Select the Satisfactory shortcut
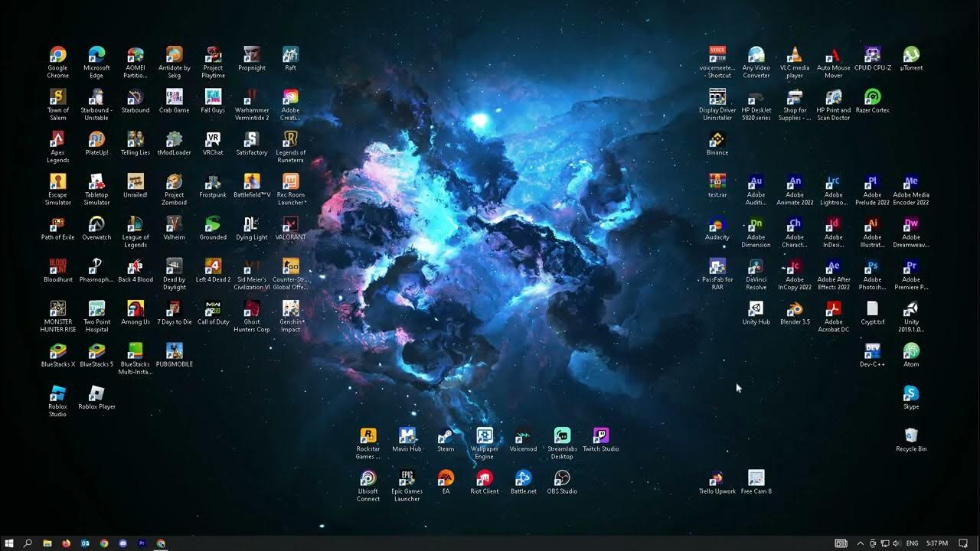Screen dimensions: 980x551 click(x=251, y=143)
